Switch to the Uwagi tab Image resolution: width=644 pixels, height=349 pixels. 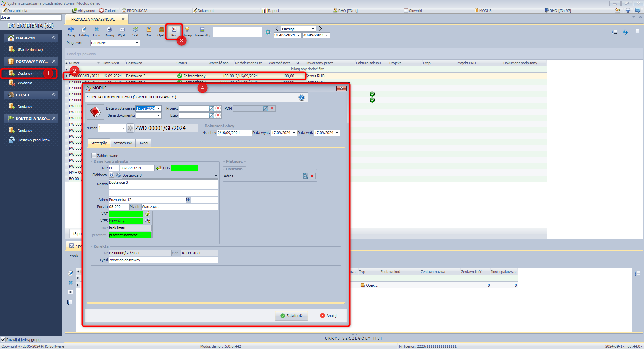coord(143,143)
